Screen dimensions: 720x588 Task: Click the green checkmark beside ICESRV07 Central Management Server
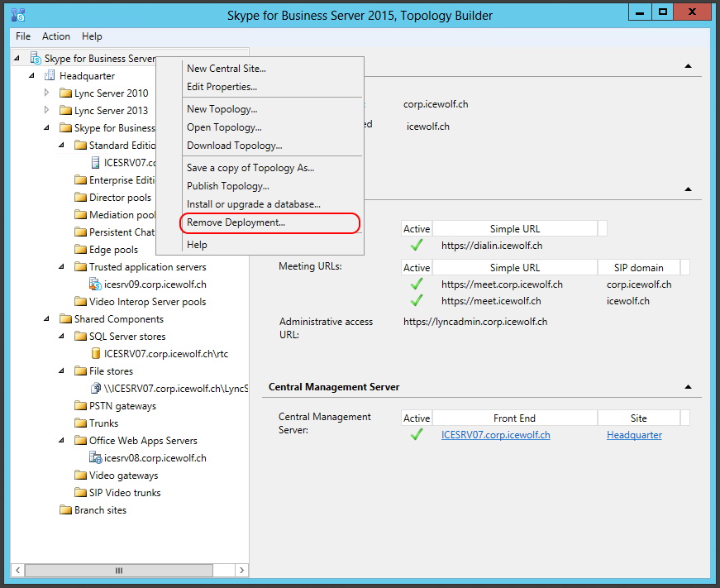pos(417,434)
